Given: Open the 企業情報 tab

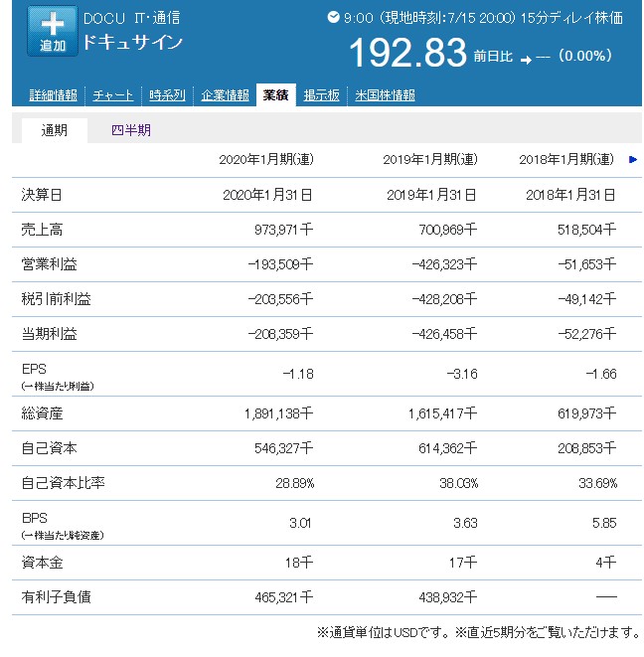Looking at the screenshot, I should 225,95.
